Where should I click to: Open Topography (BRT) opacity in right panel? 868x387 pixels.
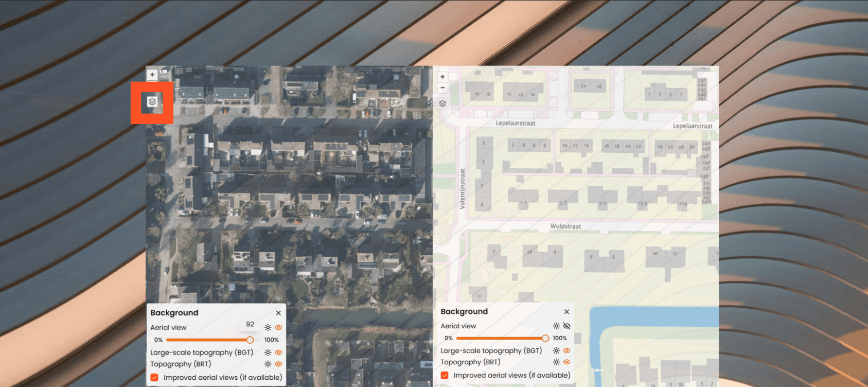coord(556,362)
